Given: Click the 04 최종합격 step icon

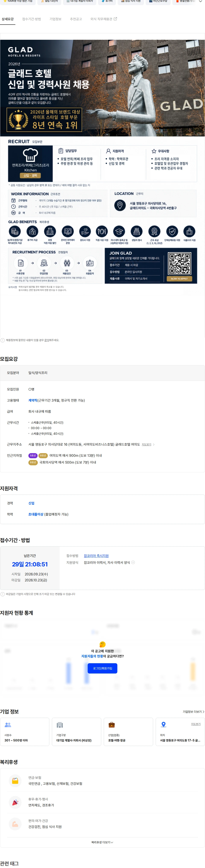Looking at the screenshot, I should tap(89, 263).
